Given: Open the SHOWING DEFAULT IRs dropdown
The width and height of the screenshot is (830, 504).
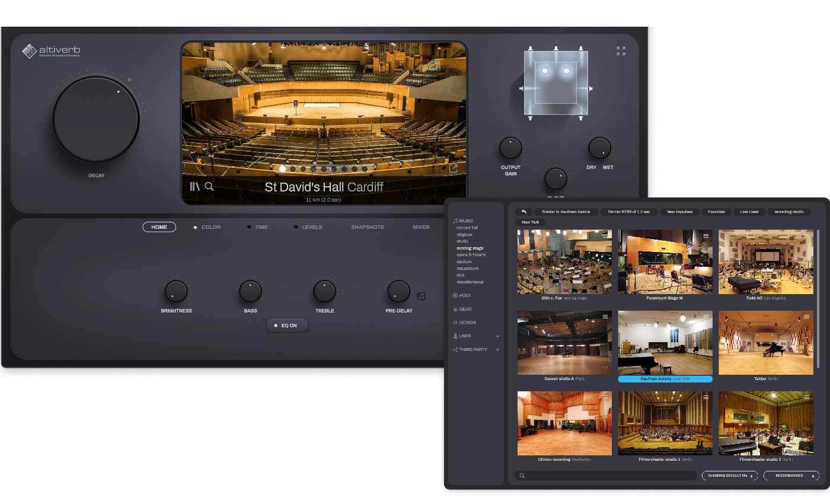Looking at the screenshot, I should (x=729, y=476).
